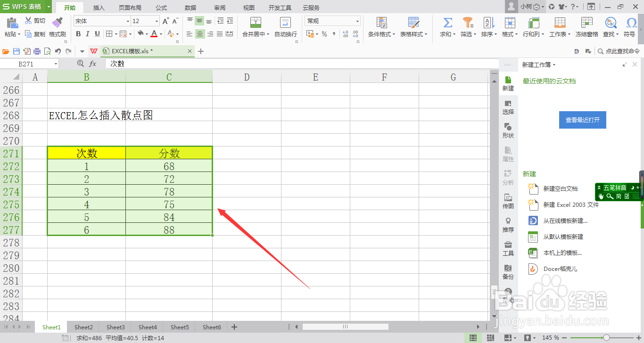Insert Symbol (符号) omega icon
The width and height of the screenshot is (644, 343).
click(x=631, y=23)
